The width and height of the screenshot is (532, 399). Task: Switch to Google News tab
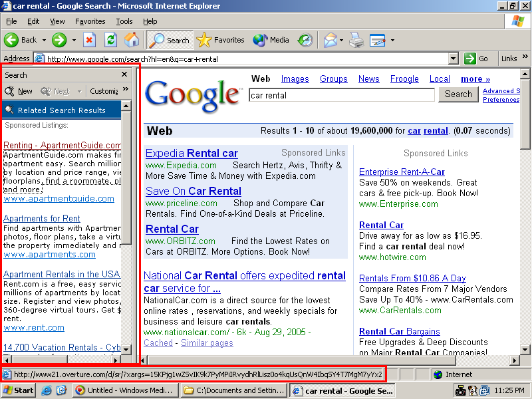click(369, 79)
